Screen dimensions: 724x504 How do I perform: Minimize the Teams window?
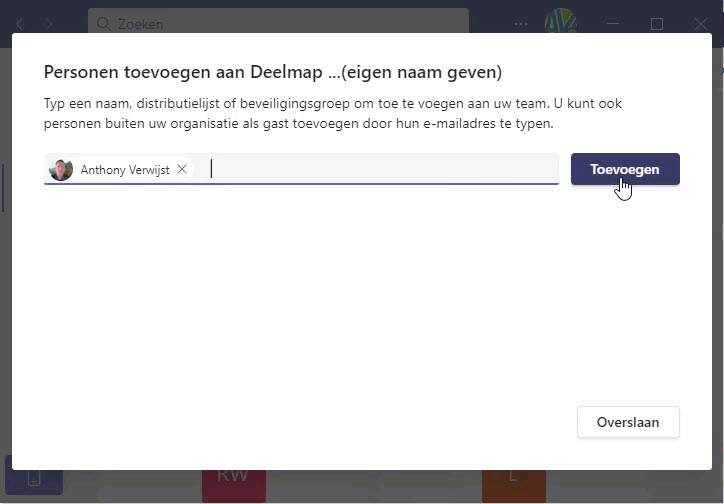click(611, 23)
